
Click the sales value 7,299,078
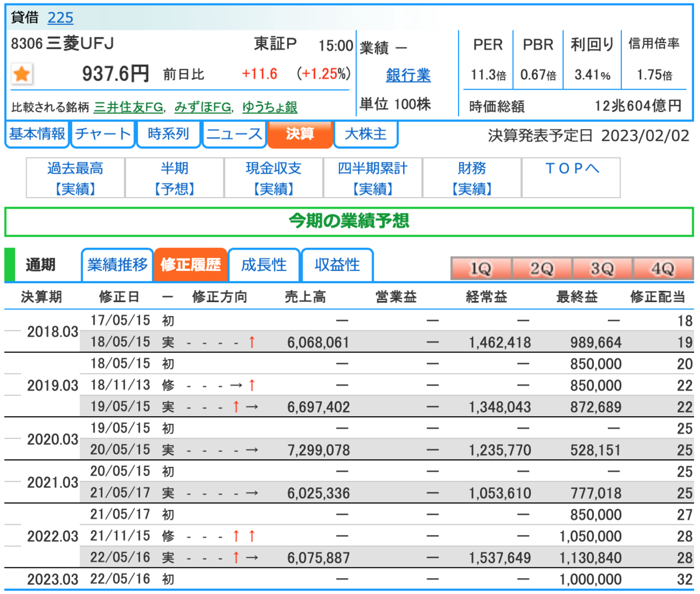[x=318, y=451]
